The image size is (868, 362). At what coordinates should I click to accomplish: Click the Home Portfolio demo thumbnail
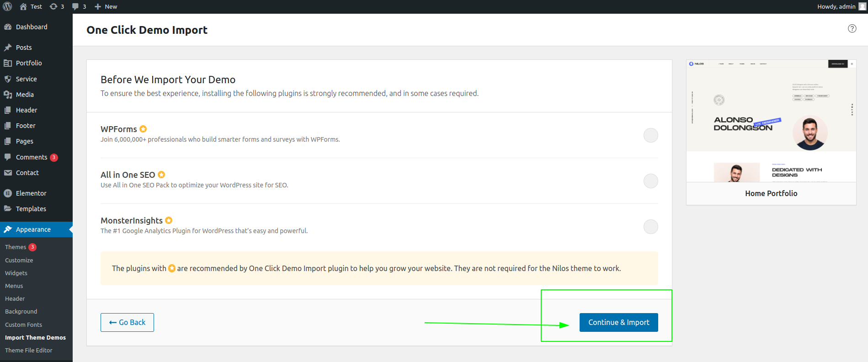(771, 121)
